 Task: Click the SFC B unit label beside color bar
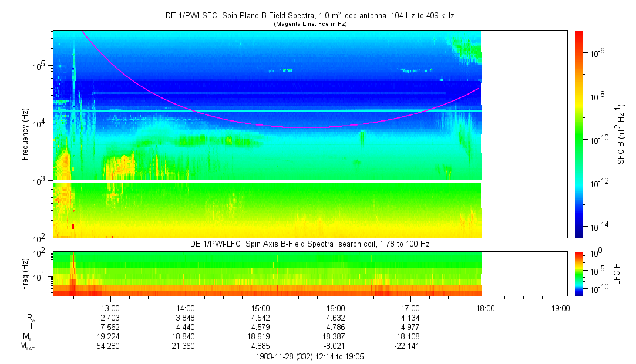(622, 134)
